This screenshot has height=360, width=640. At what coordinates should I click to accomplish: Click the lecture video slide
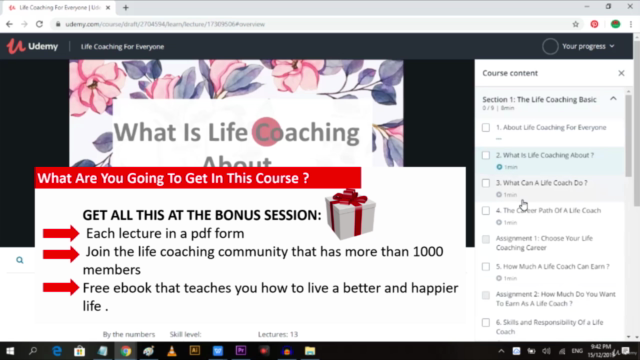tap(236, 113)
